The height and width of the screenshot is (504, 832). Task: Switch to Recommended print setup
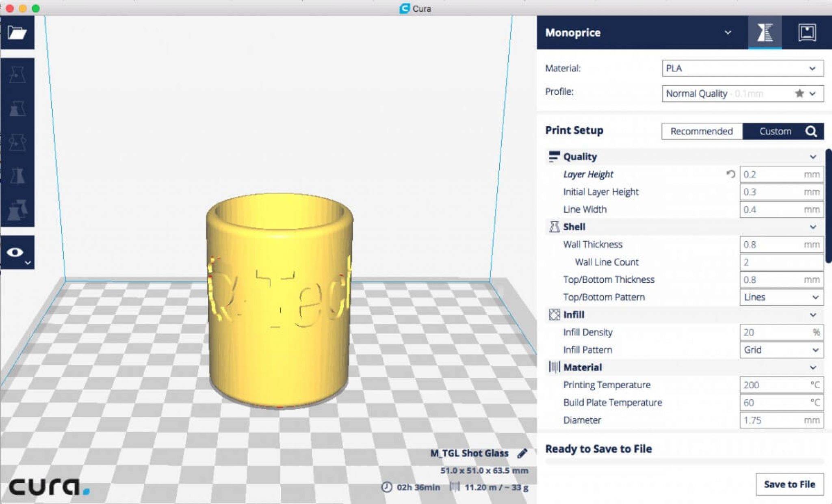[x=702, y=131]
